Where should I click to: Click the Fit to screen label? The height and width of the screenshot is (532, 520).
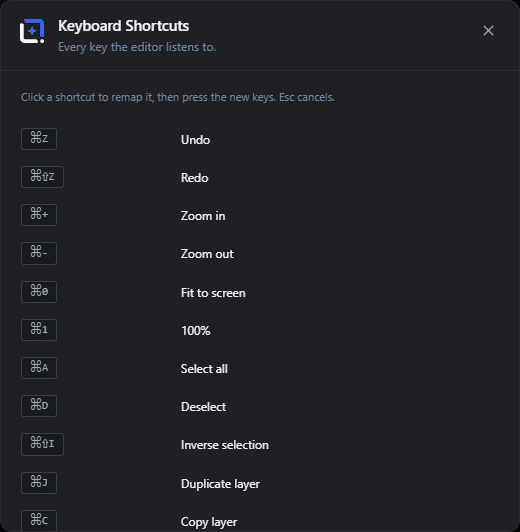tap(213, 293)
